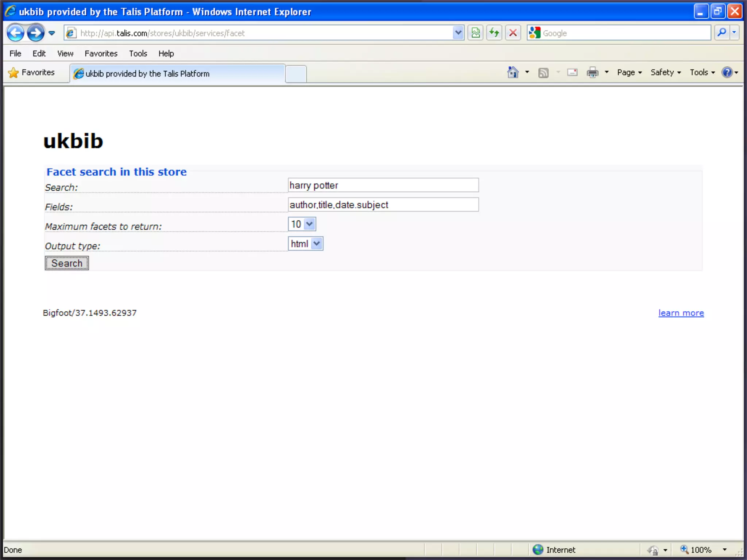Click the Fields text input box
This screenshot has width=747, height=560.
pyautogui.click(x=383, y=205)
